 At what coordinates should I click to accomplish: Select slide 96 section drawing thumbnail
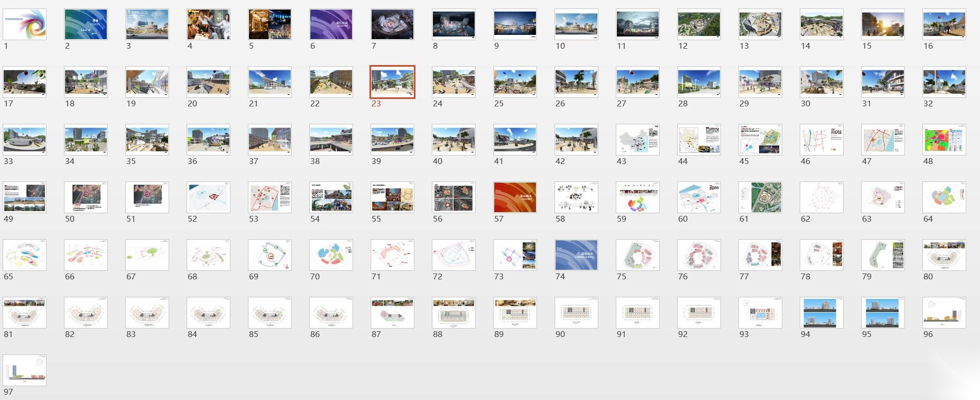pyautogui.click(x=944, y=313)
